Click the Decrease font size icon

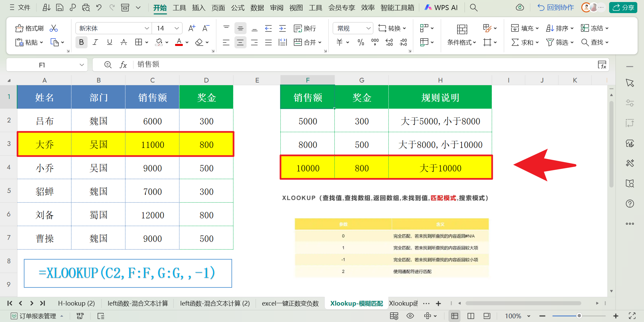coord(206,29)
